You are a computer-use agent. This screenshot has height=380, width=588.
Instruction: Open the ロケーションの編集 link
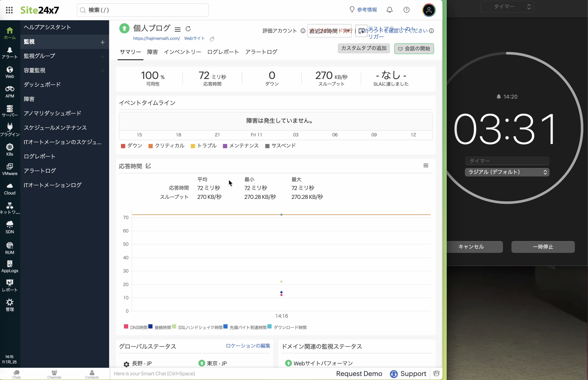pyautogui.click(x=248, y=346)
